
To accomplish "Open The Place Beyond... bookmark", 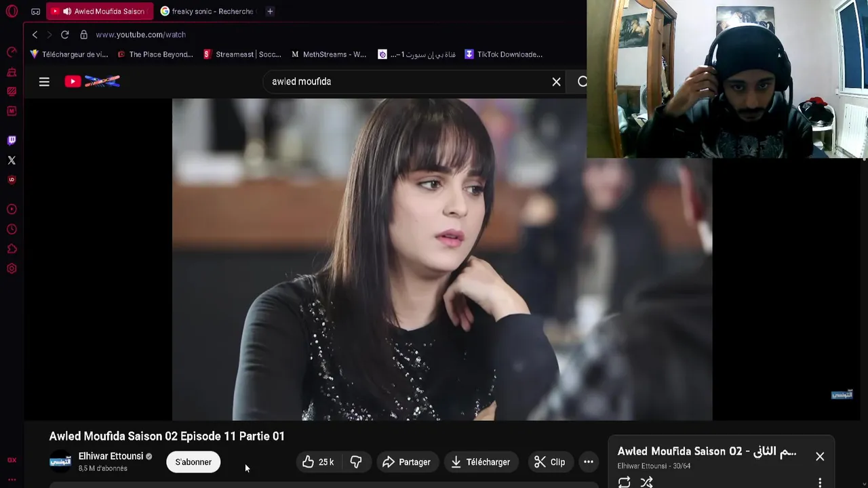I will coord(155,54).
